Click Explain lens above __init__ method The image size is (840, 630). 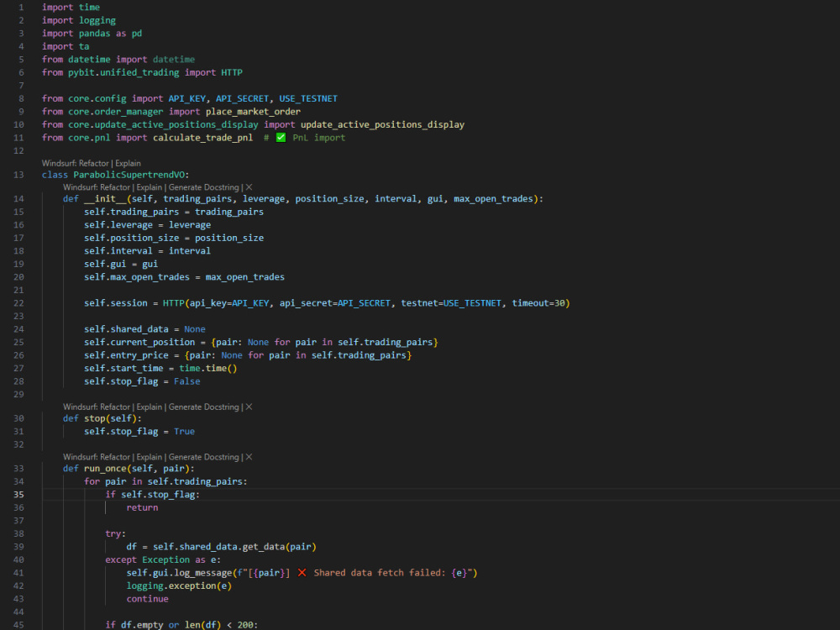click(149, 187)
